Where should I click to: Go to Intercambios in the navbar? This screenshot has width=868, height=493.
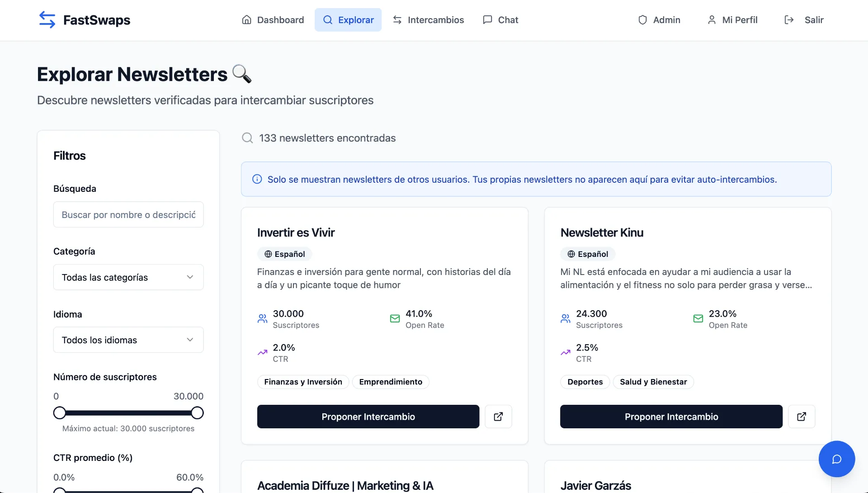point(428,20)
